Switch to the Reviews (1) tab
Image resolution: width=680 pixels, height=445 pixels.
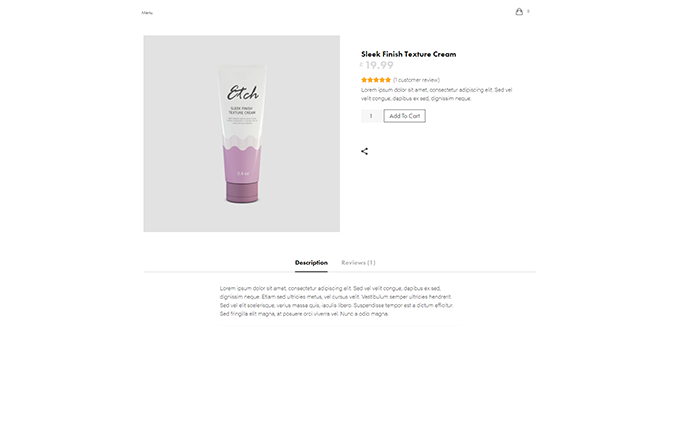click(x=358, y=263)
